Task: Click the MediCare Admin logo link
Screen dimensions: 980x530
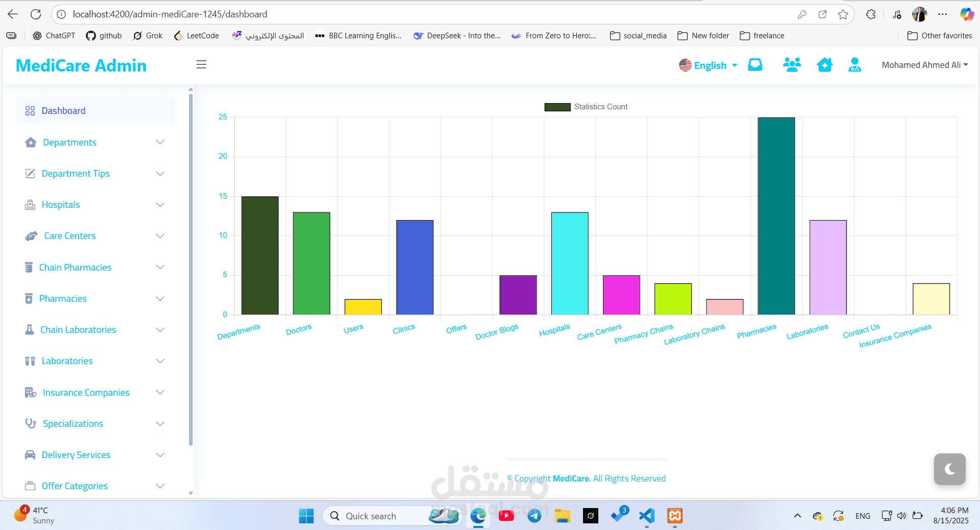Action: coord(81,65)
